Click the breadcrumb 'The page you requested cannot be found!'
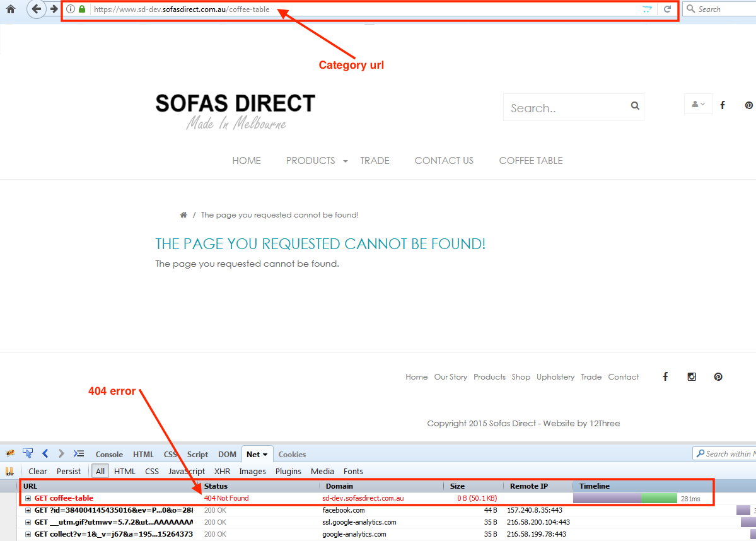The height and width of the screenshot is (541, 756). point(280,215)
